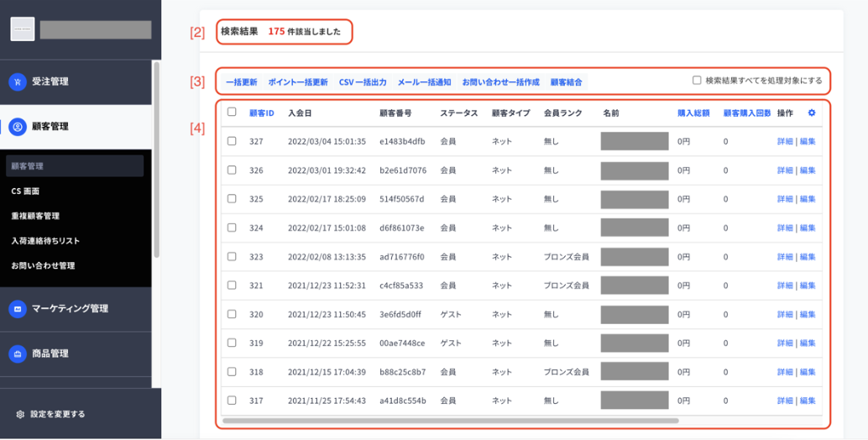Image resolution: width=868 pixels, height=440 pixels.
Task: Check the select-all checkbox in table header
Action: (x=232, y=112)
